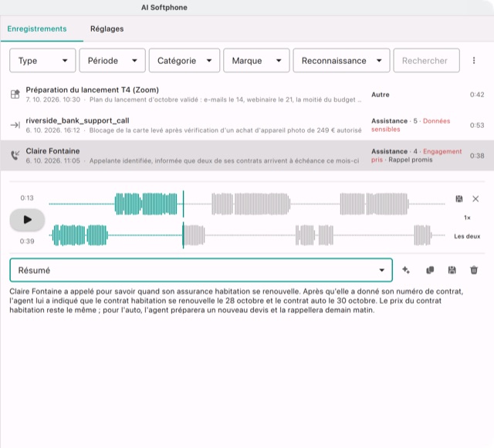The image size is (494, 448).
Task: Click incoming call icon for Claire Fontaine
Action: (15, 155)
